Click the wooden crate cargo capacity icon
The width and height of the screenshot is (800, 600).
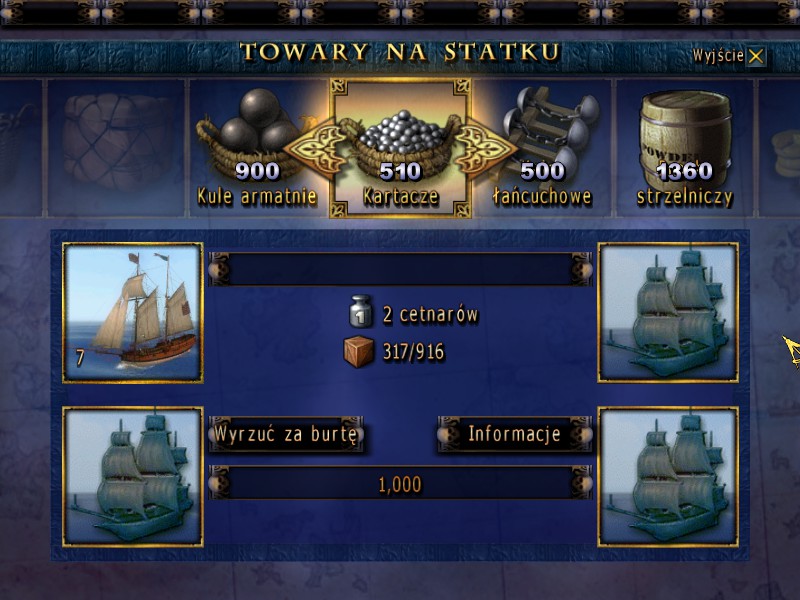pos(359,352)
